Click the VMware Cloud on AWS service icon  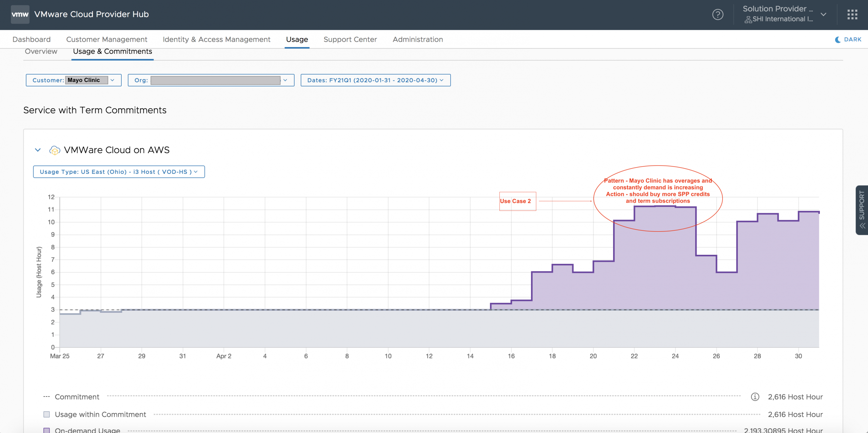(55, 150)
